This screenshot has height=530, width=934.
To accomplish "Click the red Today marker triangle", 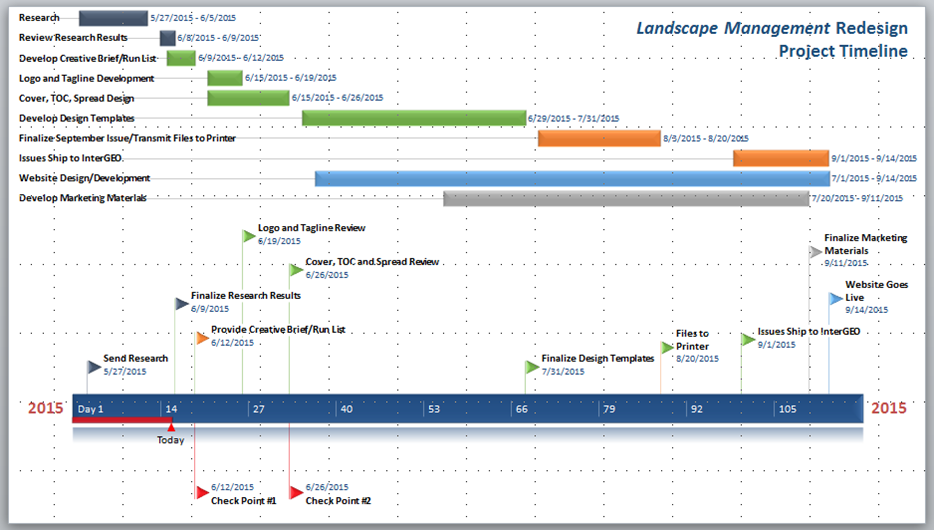I will pos(171,427).
